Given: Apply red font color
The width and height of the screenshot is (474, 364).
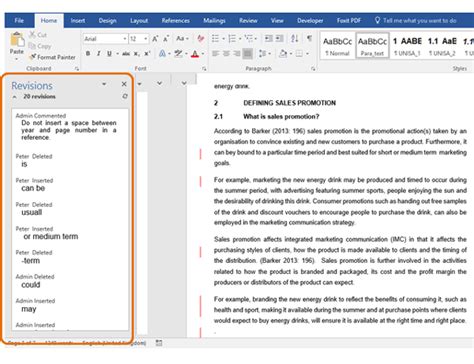Looking at the screenshot, I should 195,53.
